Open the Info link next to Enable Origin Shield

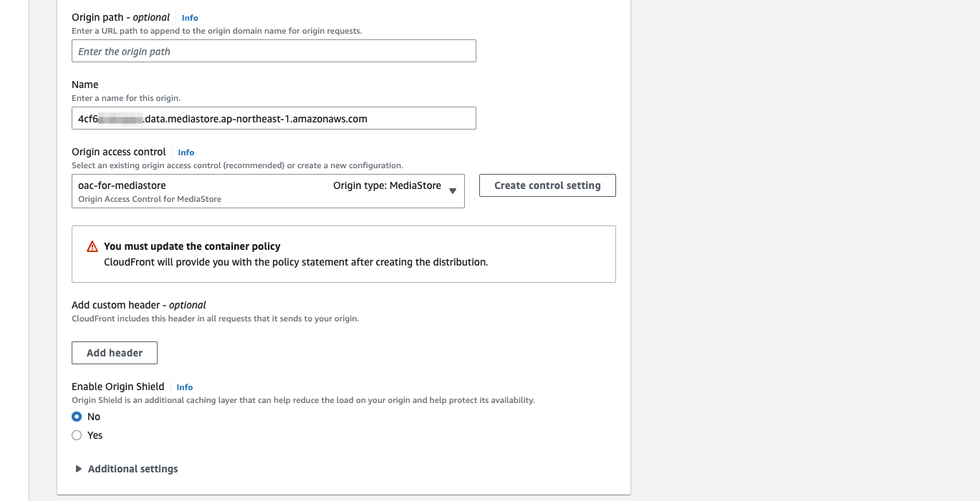coord(185,387)
